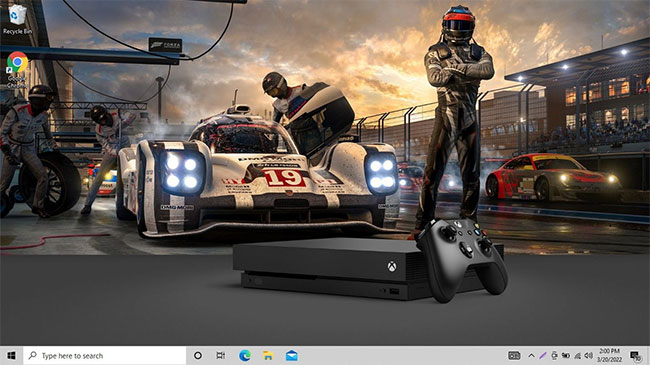Image resolution: width=650 pixels, height=365 pixels.
Task: Open the Mail app on taskbar
Action: [291, 355]
